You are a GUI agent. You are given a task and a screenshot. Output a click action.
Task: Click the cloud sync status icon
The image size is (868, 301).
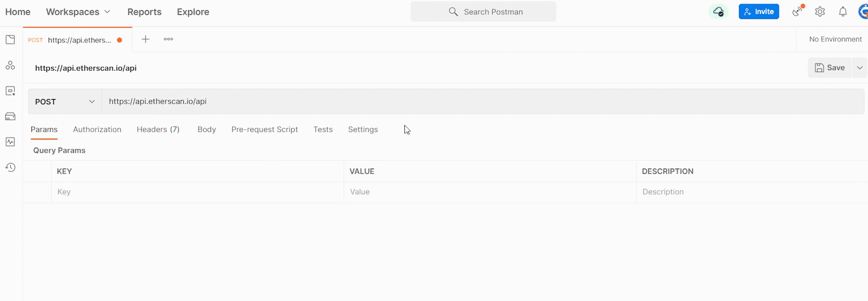(x=718, y=12)
